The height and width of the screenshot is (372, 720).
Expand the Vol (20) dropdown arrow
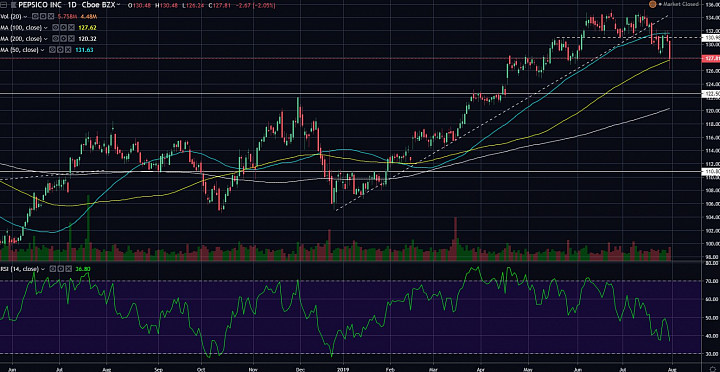tap(25, 17)
